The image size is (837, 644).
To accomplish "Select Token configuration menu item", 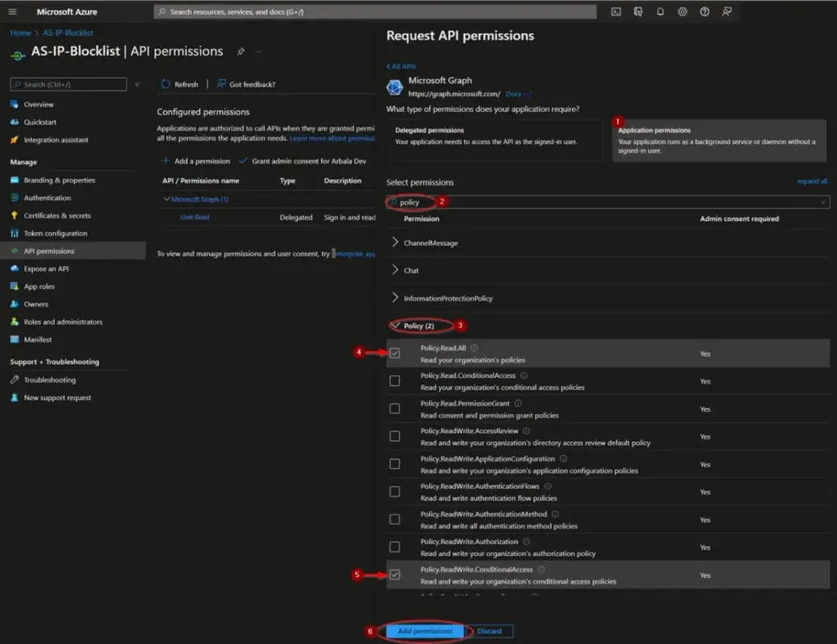I will 56,234.
